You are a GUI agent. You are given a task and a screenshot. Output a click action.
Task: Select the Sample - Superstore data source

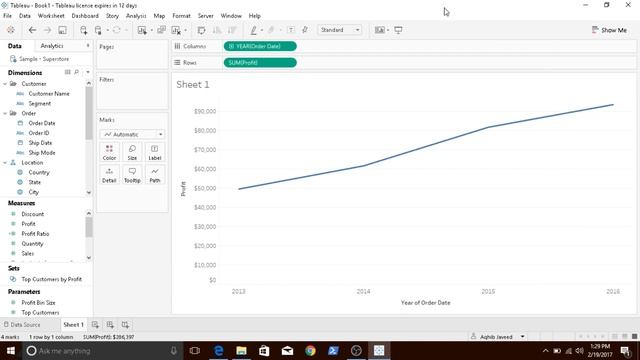click(44, 59)
